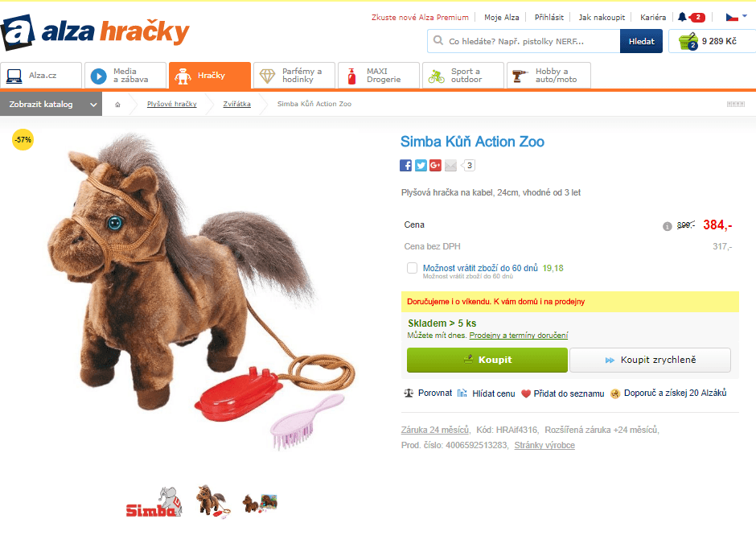Click the green Koupit button
The image size is (756, 548).
pos(487,360)
